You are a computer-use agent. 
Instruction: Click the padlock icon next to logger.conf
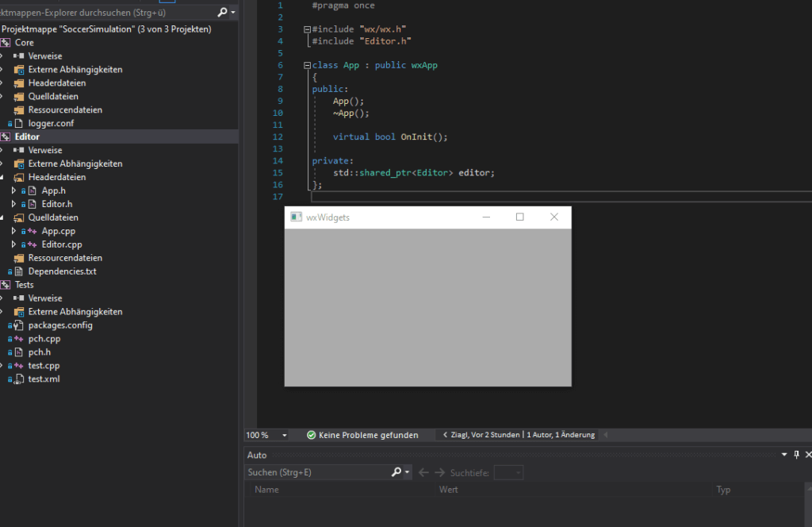[x=11, y=123]
